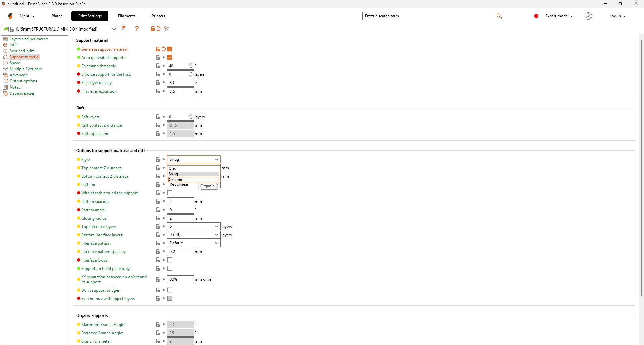The height and width of the screenshot is (345, 644).
Task: Open Layers and perimeters settings page
Action: (x=29, y=39)
